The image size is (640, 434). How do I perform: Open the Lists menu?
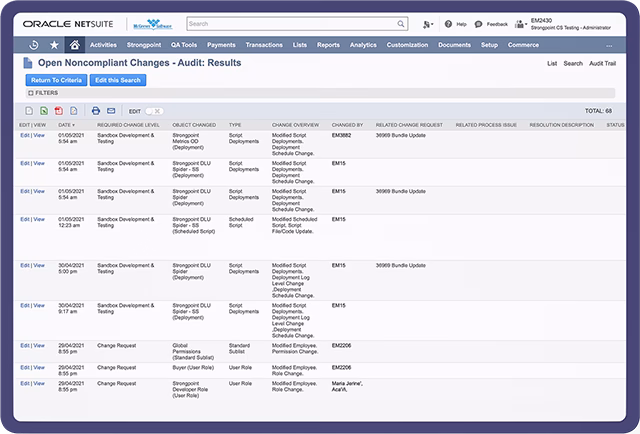tap(300, 45)
